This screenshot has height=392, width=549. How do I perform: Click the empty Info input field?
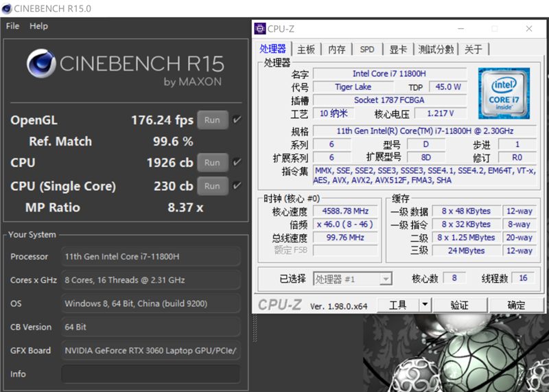pyautogui.click(x=151, y=373)
